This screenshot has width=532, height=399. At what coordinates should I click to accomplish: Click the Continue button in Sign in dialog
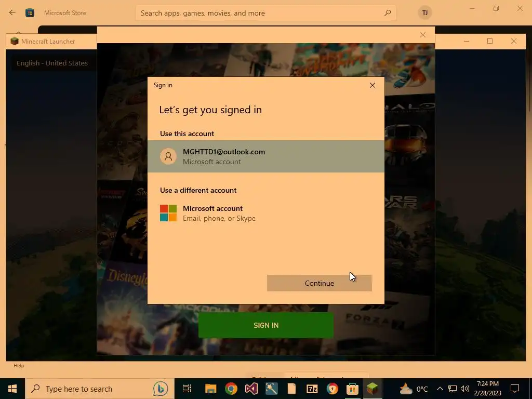tap(320, 283)
